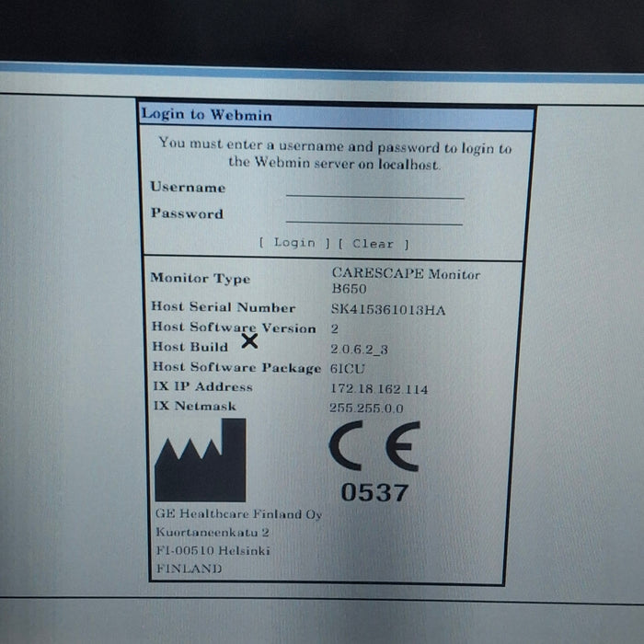Click the Host Software Package label

236,367
